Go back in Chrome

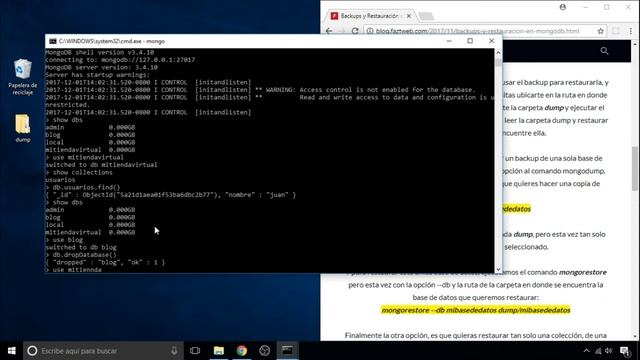coord(329,31)
